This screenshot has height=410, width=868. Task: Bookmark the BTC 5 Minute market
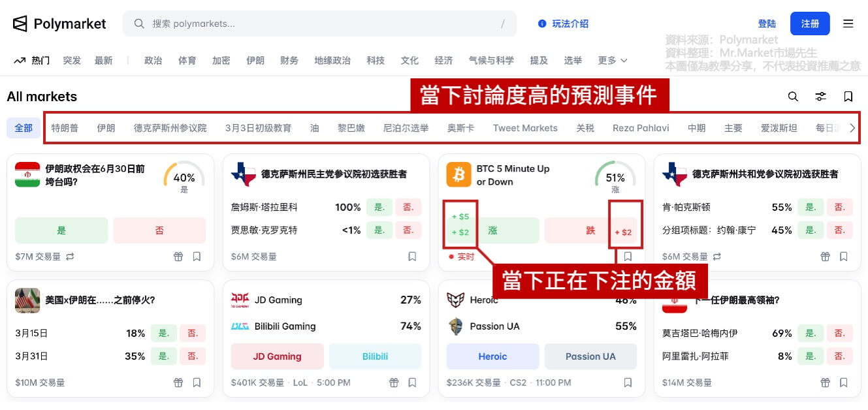[x=628, y=257]
